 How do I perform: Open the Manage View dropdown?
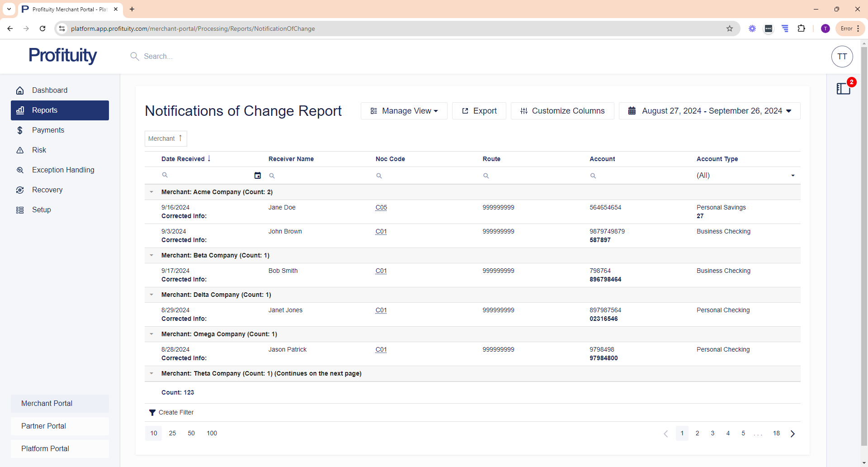pyautogui.click(x=404, y=111)
